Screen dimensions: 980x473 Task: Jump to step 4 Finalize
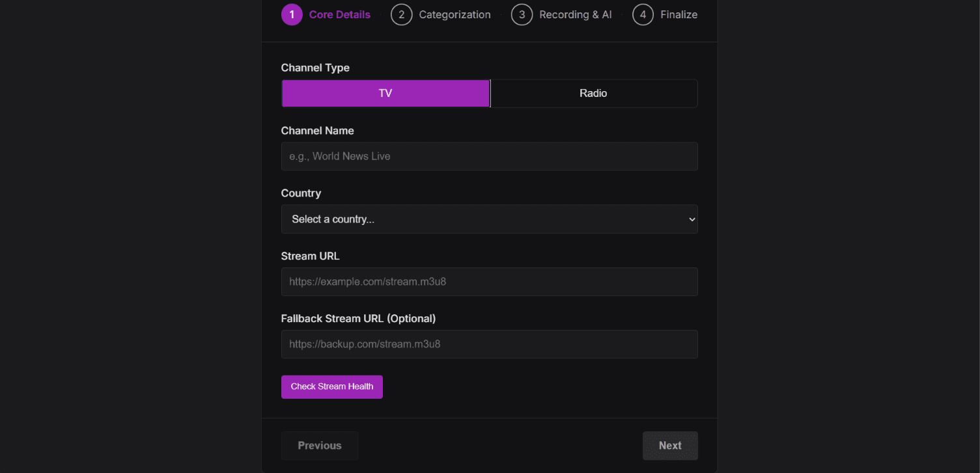pos(665,14)
